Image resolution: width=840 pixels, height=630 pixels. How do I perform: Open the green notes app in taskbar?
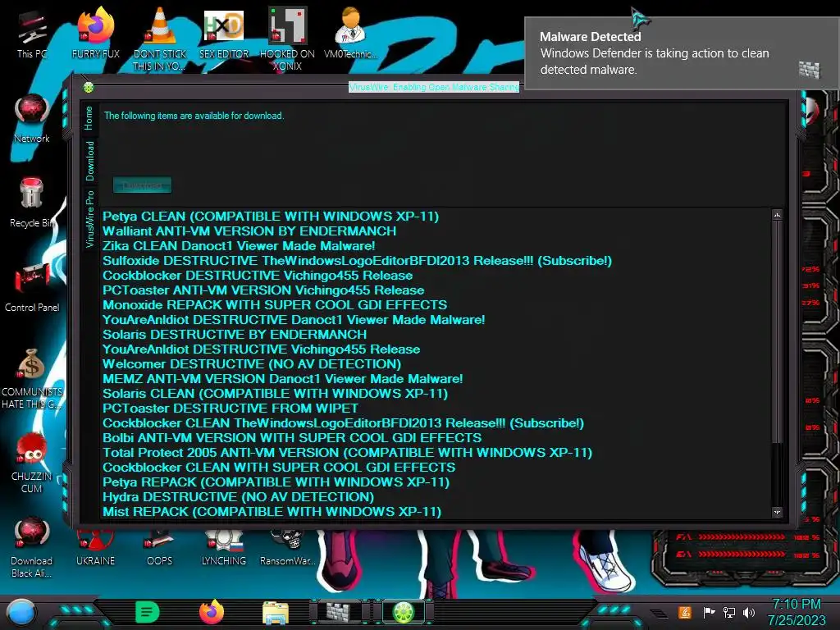pos(148,612)
